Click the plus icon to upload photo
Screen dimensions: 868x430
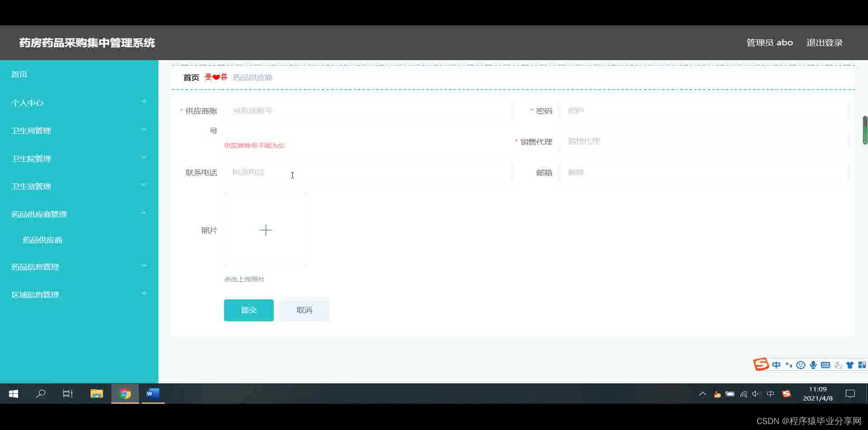(x=265, y=230)
